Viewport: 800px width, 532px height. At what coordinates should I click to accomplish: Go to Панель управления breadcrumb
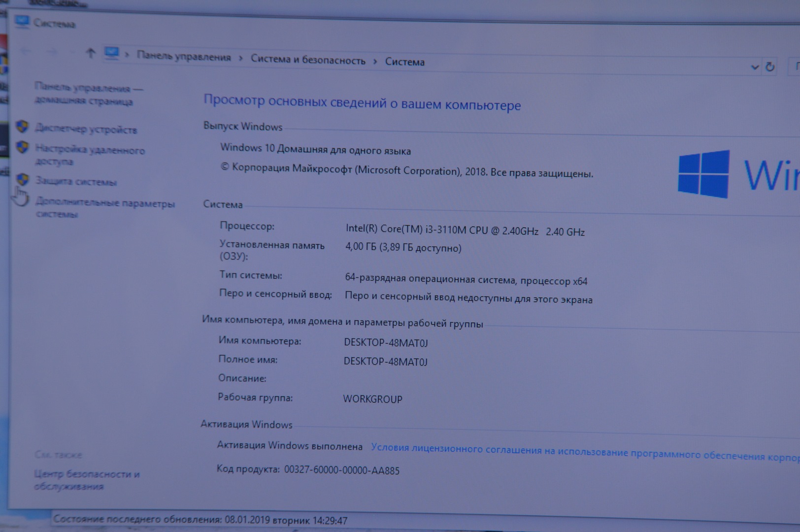(184, 57)
